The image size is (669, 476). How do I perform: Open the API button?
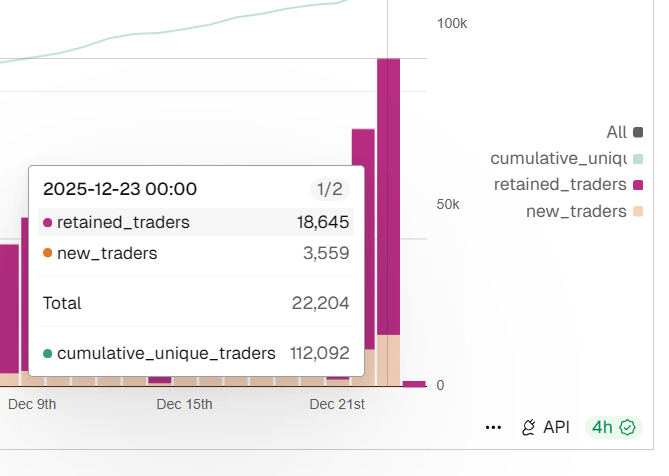click(546, 427)
